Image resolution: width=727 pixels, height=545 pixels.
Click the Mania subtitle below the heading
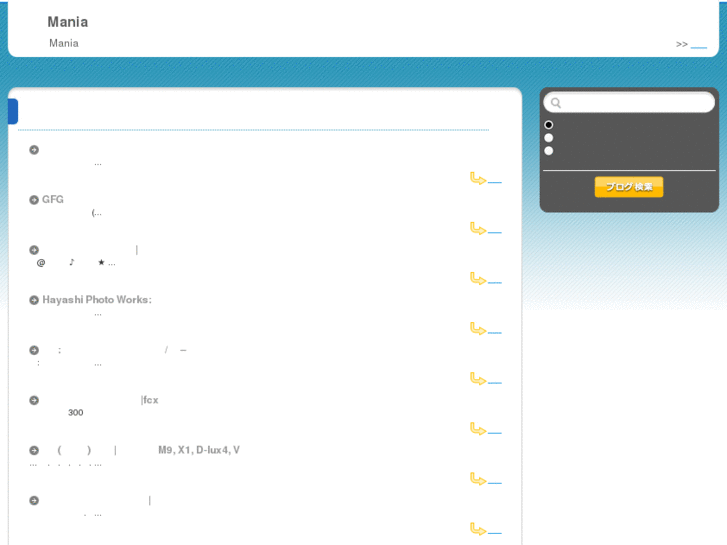[64, 43]
